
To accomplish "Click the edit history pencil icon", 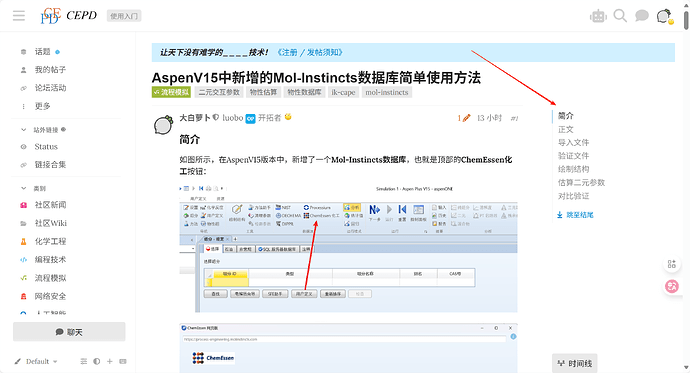I will point(466,117).
